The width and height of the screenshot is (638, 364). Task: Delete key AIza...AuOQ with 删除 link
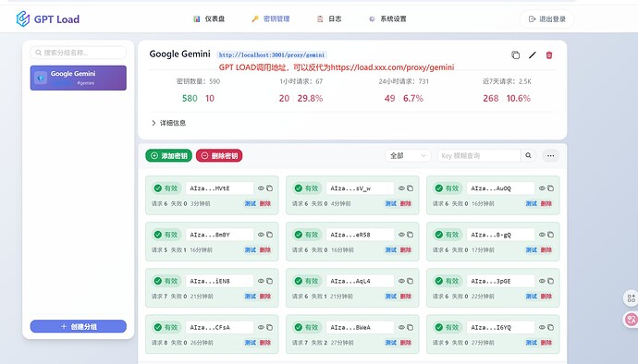[x=546, y=203]
